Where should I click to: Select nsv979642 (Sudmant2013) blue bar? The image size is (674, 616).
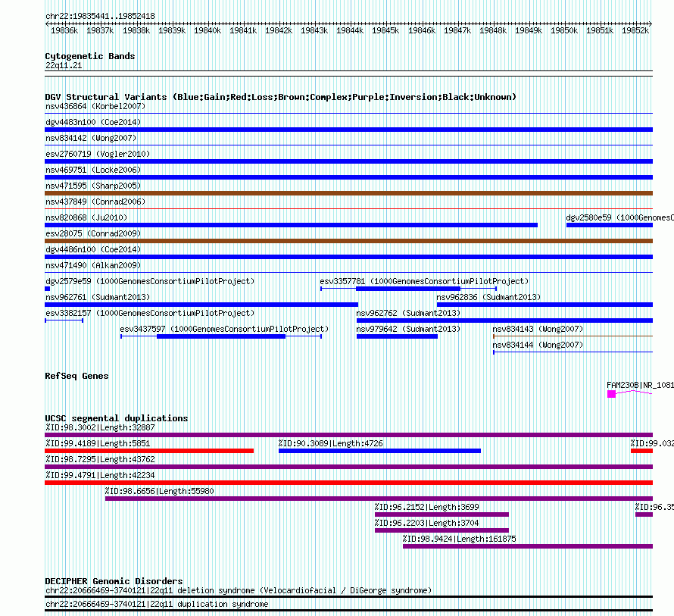[397, 336]
